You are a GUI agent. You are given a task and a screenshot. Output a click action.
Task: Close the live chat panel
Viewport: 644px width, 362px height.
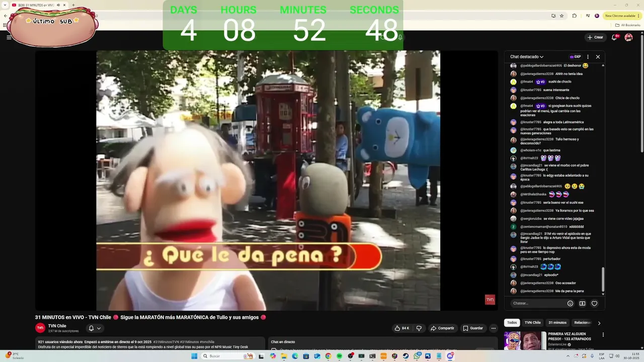click(x=598, y=57)
